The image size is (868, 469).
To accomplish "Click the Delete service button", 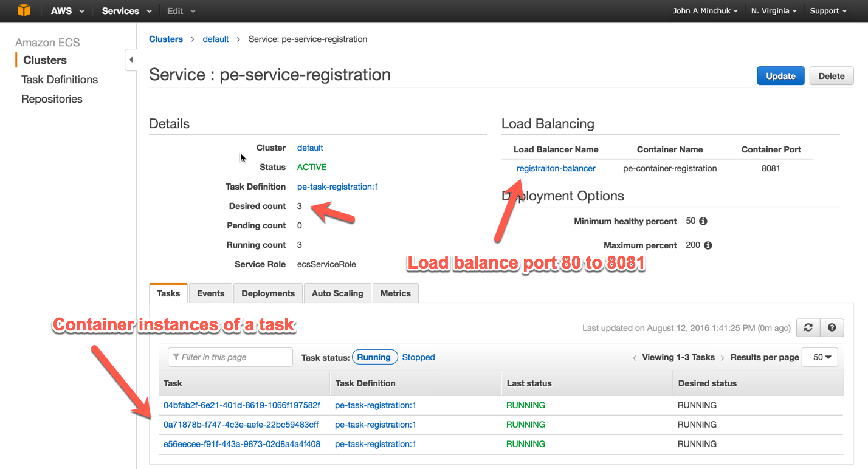I will point(832,76).
